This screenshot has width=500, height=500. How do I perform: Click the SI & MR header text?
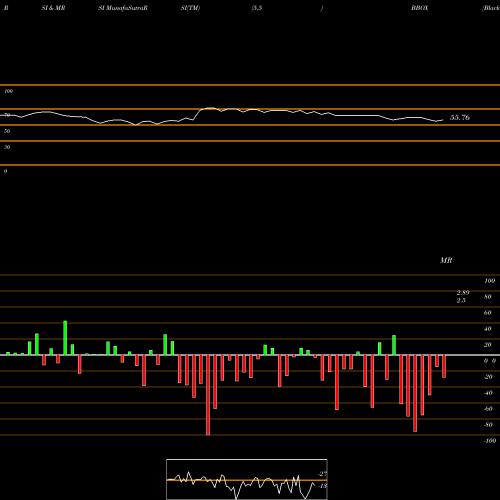pos(53,8)
